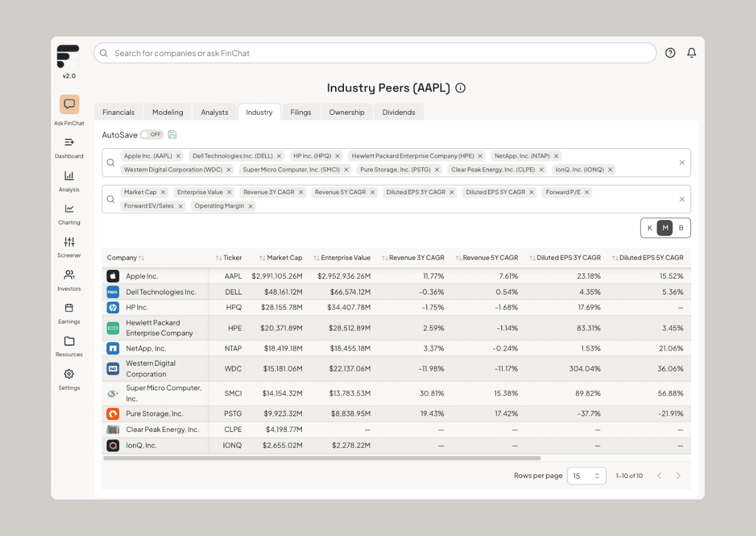Remove the Operating Margin metric chip
Screen dimensions: 756x536
pyautogui.click(x=251, y=206)
